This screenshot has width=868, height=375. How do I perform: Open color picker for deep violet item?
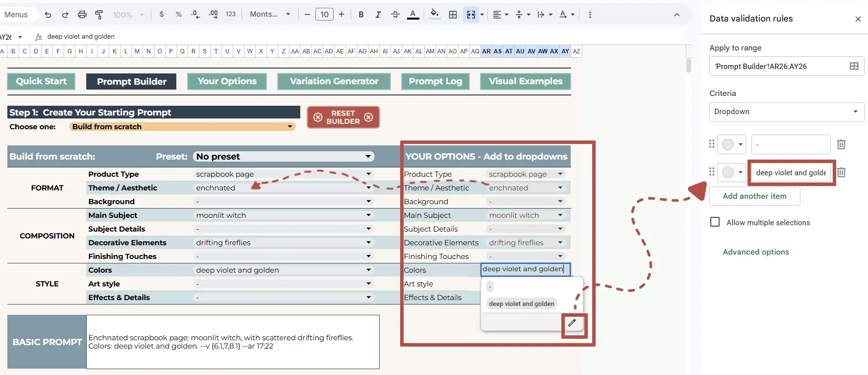pos(731,172)
